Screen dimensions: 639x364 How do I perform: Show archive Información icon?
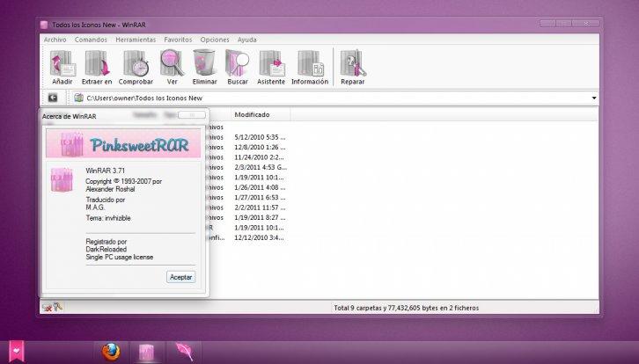pos(310,67)
